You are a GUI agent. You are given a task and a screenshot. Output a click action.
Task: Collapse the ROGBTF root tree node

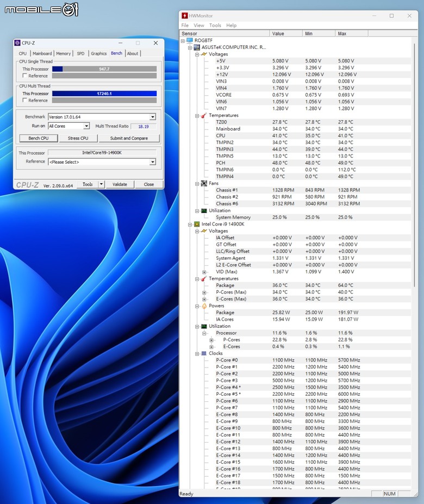[183, 41]
